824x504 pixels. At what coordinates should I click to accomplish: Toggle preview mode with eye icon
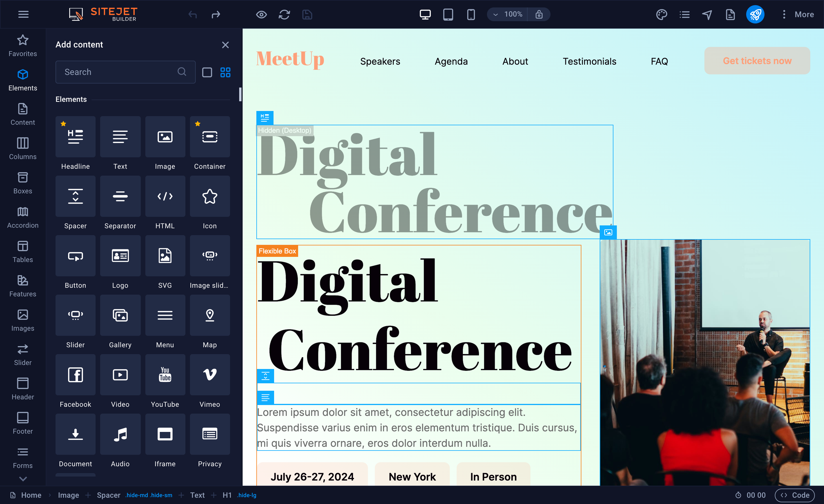click(261, 14)
